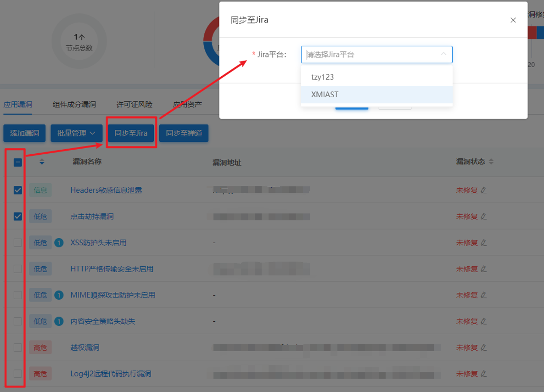Edit status icon for 内容安全策略头缺失

[x=484, y=321]
